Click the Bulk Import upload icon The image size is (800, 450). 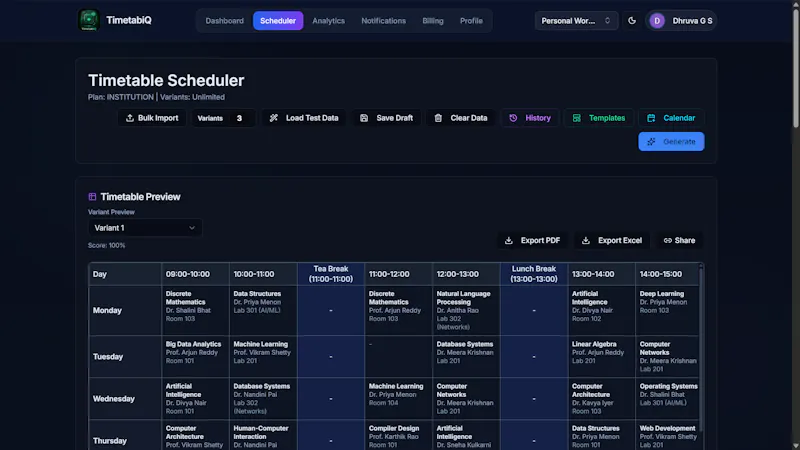click(x=130, y=118)
